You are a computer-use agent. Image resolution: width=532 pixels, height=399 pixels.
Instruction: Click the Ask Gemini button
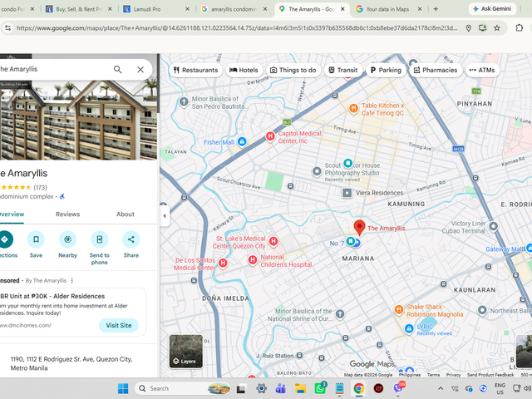(x=492, y=9)
